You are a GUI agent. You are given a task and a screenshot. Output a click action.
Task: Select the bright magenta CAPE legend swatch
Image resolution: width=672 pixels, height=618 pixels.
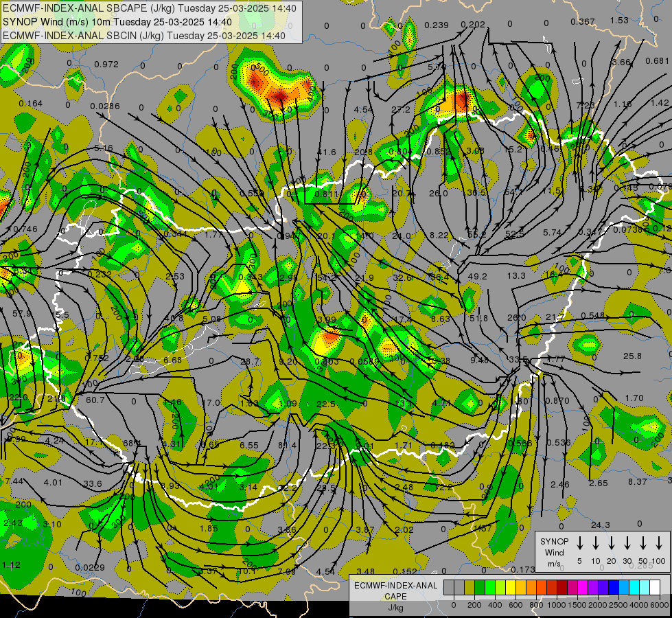point(583,587)
